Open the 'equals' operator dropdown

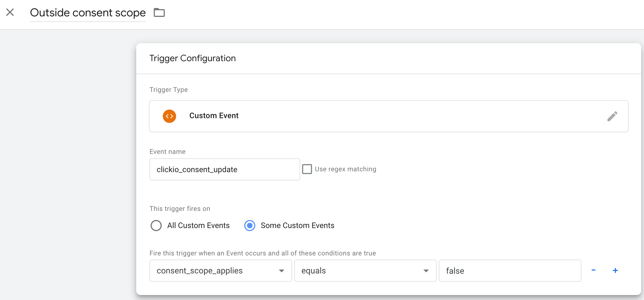point(365,271)
